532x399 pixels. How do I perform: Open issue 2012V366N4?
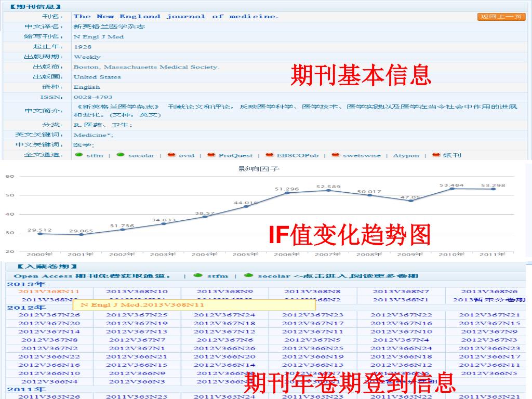[x=49, y=382]
